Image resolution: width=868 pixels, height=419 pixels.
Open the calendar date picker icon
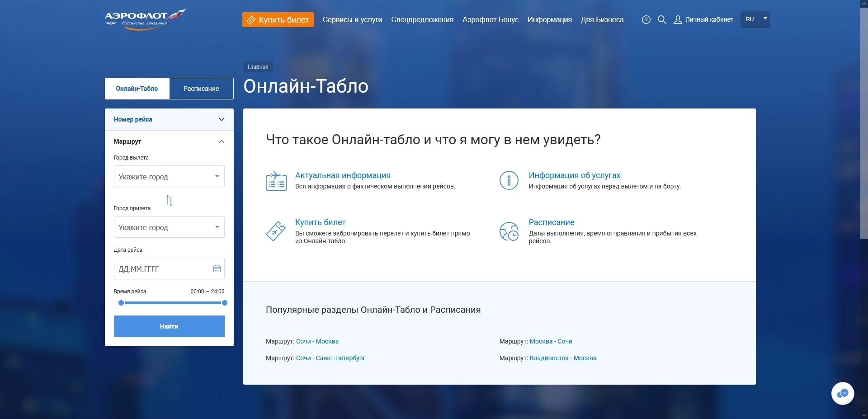pos(217,269)
